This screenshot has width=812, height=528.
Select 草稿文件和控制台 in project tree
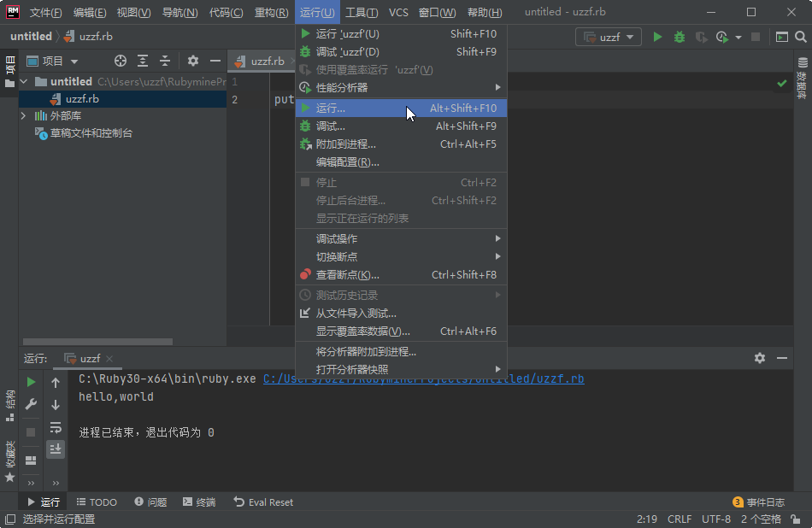pyautogui.click(x=91, y=133)
